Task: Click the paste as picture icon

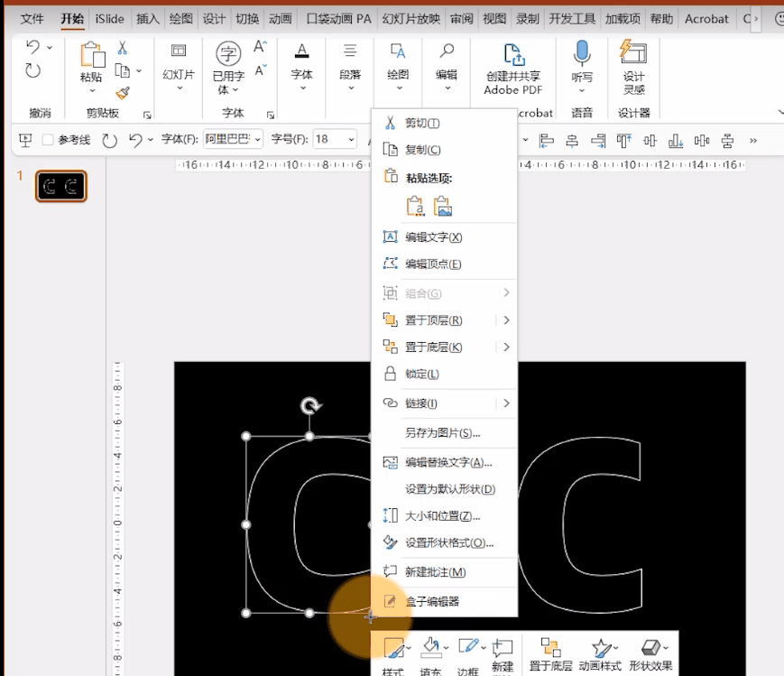Action: [x=443, y=206]
